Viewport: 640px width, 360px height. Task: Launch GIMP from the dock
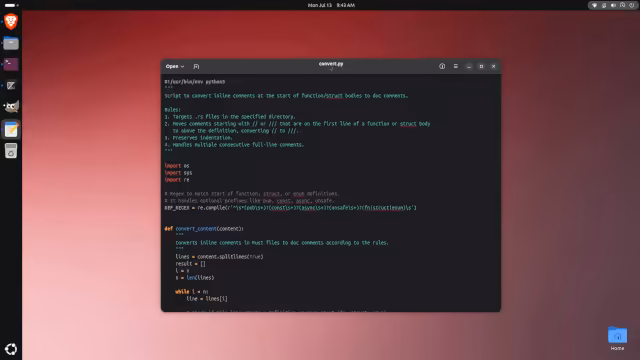[11, 107]
